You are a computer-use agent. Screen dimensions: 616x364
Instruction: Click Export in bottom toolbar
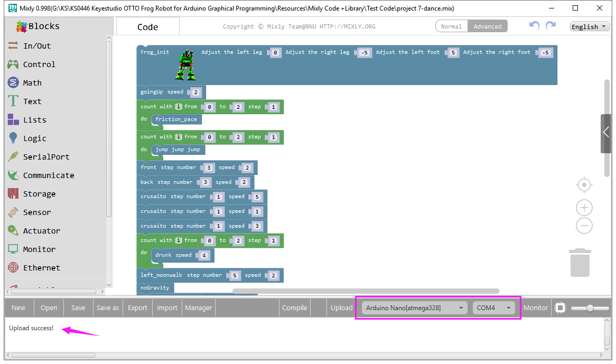137,308
